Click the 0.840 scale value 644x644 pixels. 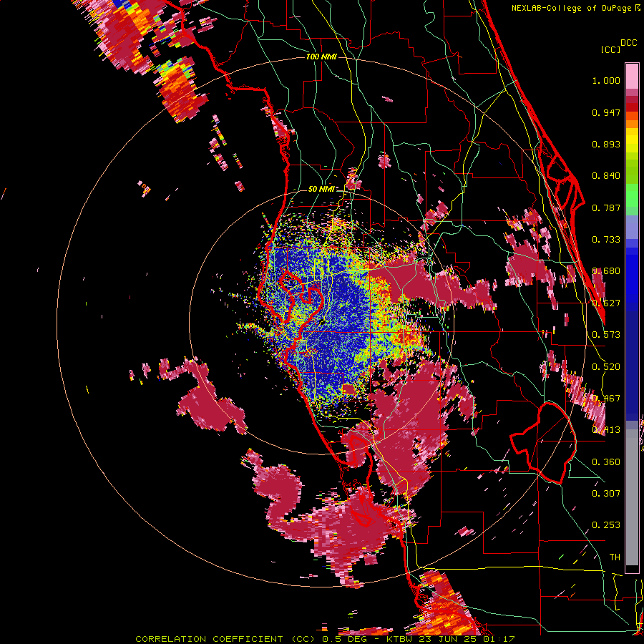(x=606, y=176)
